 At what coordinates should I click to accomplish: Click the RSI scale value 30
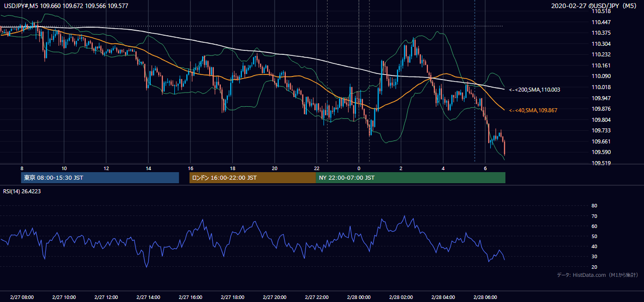[x=594, y=257]
